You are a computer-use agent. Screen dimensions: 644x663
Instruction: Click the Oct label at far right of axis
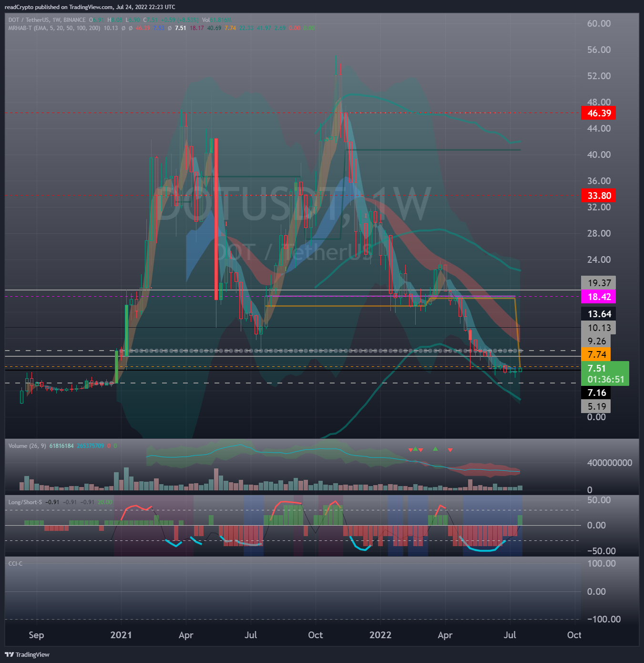pos(574,635)
